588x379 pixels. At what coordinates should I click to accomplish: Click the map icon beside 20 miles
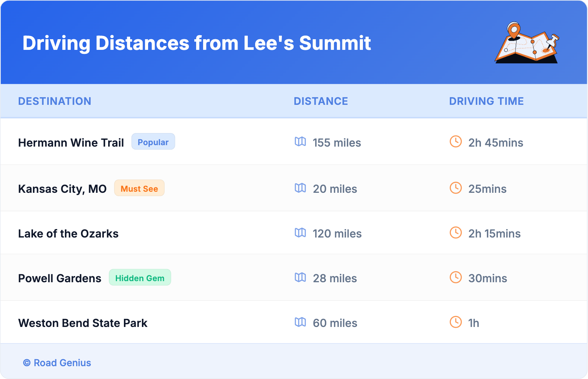click(300, 188)
